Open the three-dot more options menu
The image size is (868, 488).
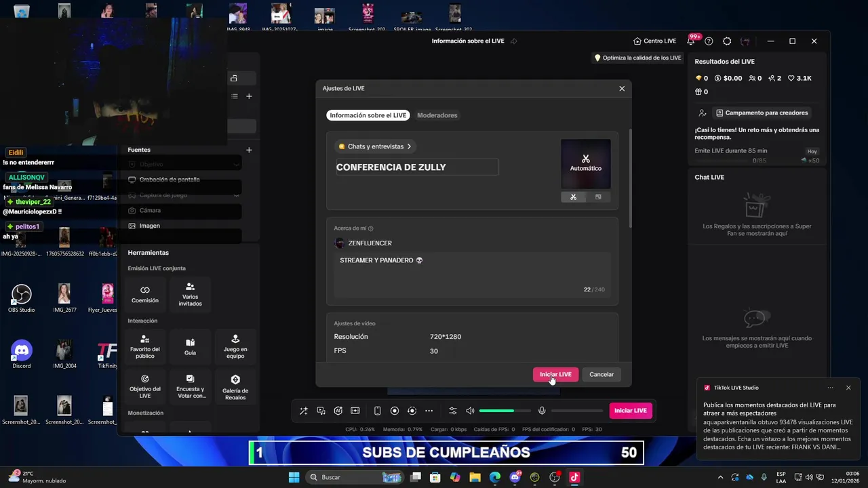coord(429,411)
